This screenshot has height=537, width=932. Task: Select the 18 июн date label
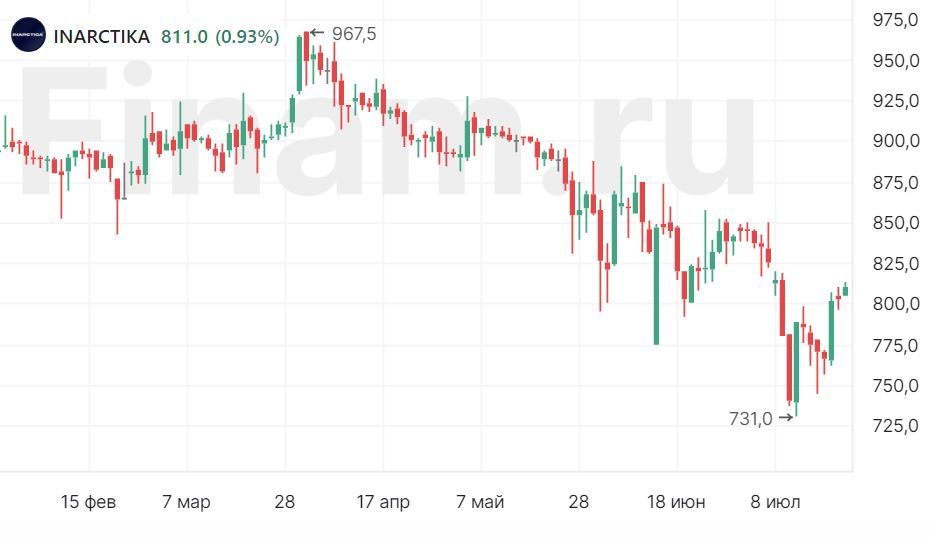(x=677, y=502)
